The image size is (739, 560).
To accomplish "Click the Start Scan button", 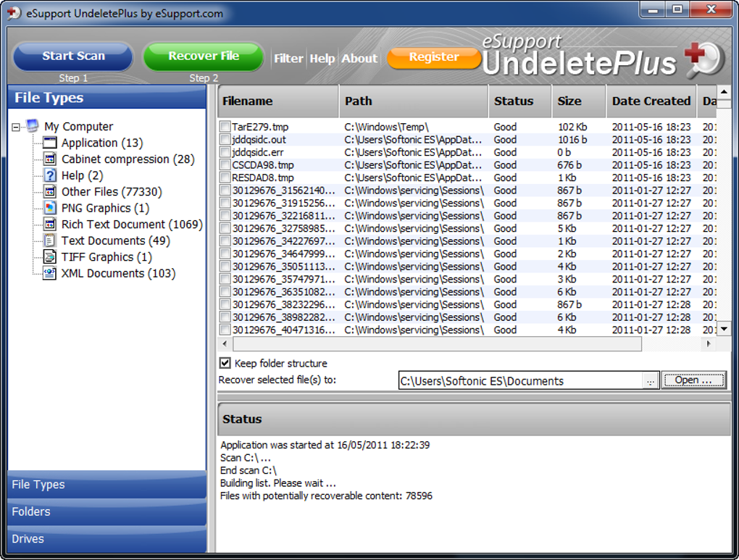I will pos(73,56).
